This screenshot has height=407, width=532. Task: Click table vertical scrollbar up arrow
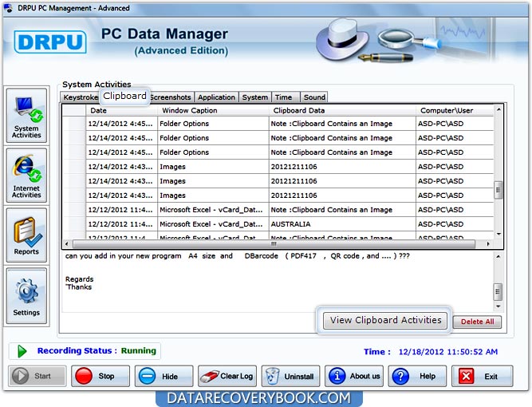(x=498, y=109)
